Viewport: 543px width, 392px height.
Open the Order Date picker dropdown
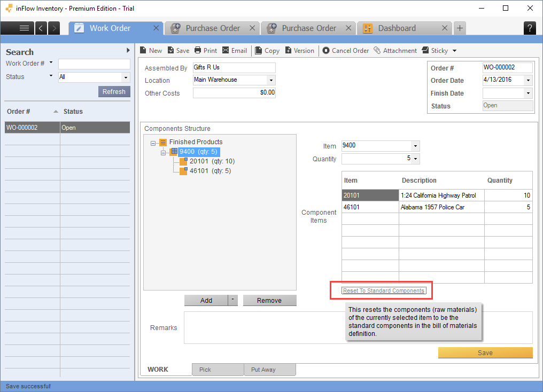click(x=528, y=80)
